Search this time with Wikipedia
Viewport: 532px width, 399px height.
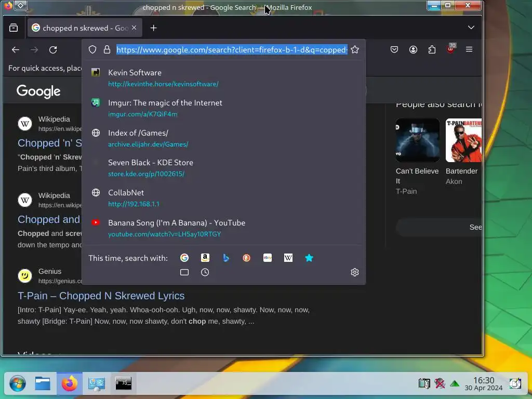288,258
